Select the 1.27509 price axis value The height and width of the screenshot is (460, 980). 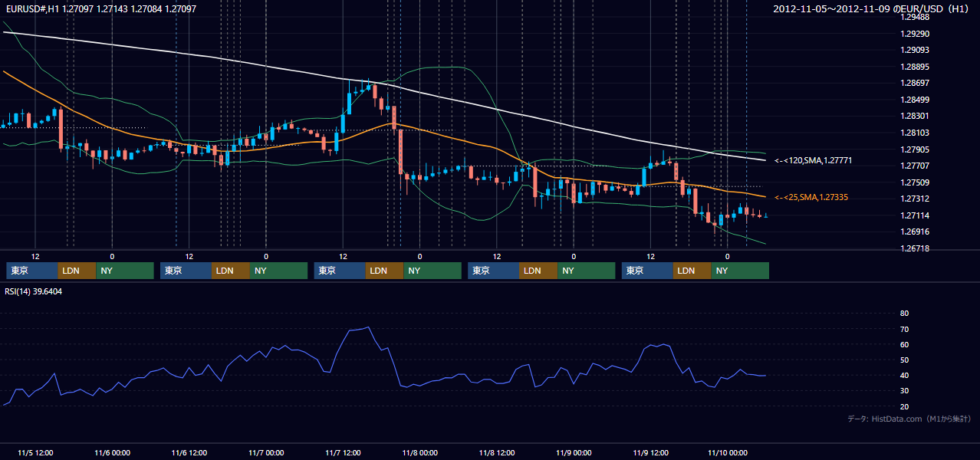click(x=914, y=182)
